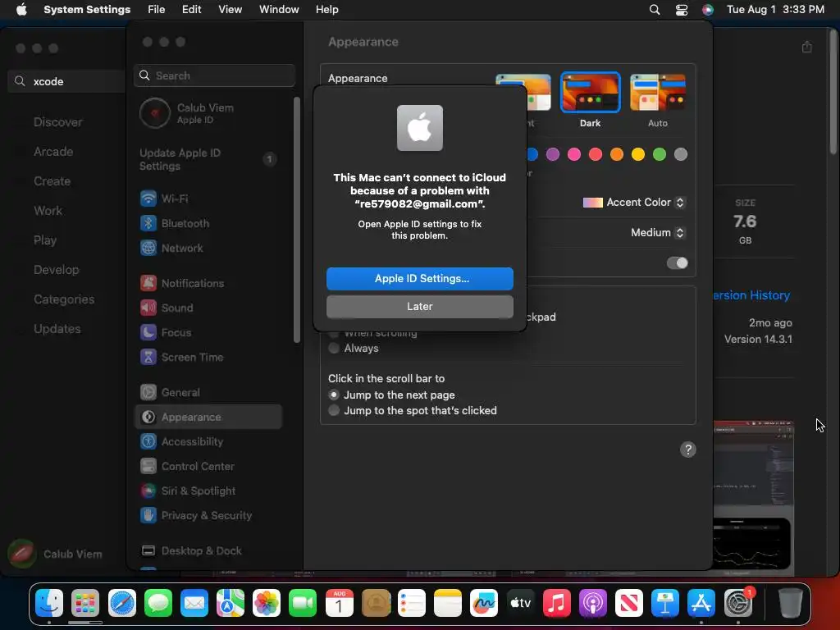Choose the pink accent color

click(x=573, y=155)
